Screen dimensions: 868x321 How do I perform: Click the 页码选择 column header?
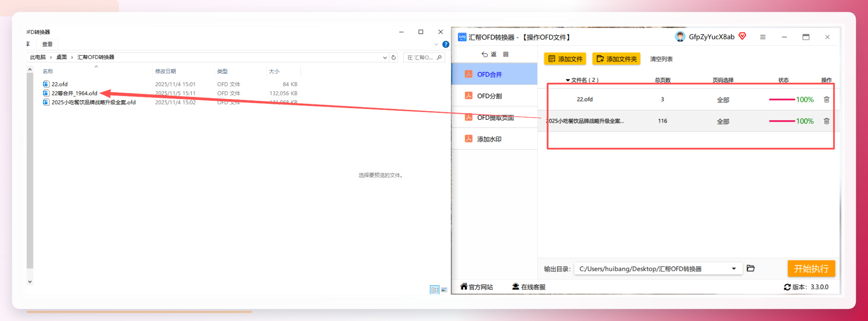pos(723,80)
